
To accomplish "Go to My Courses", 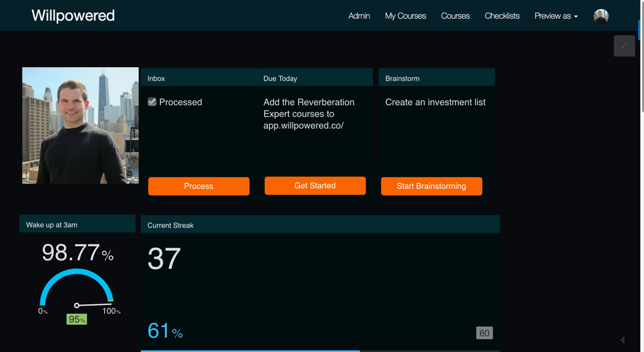I will [x=405, y=16].
